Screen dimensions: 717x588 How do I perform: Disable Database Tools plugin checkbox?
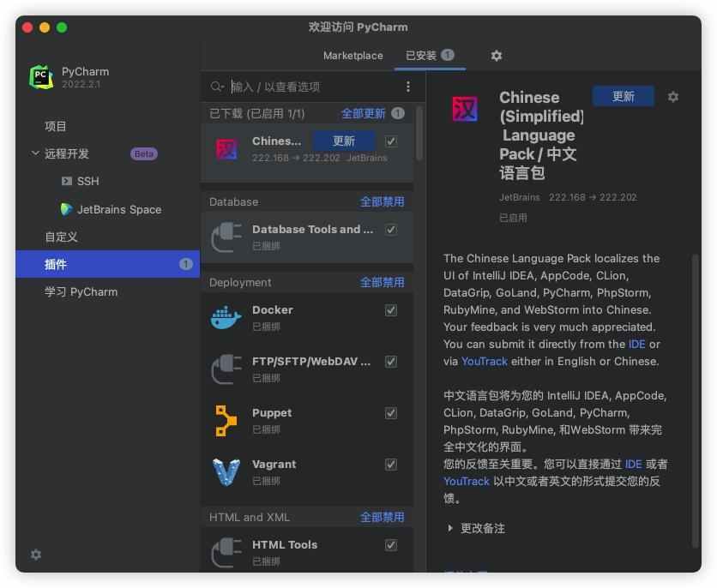point(391,230)
